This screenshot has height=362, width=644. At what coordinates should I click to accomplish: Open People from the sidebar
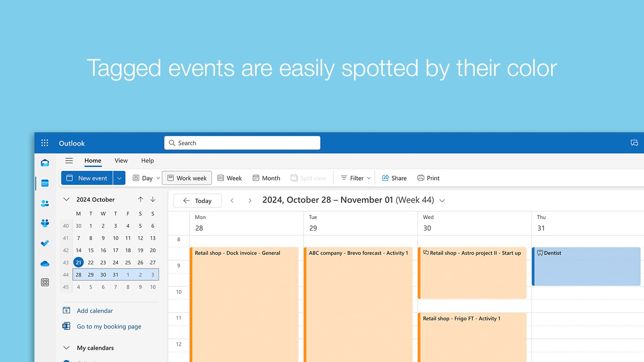coord(45,204)
